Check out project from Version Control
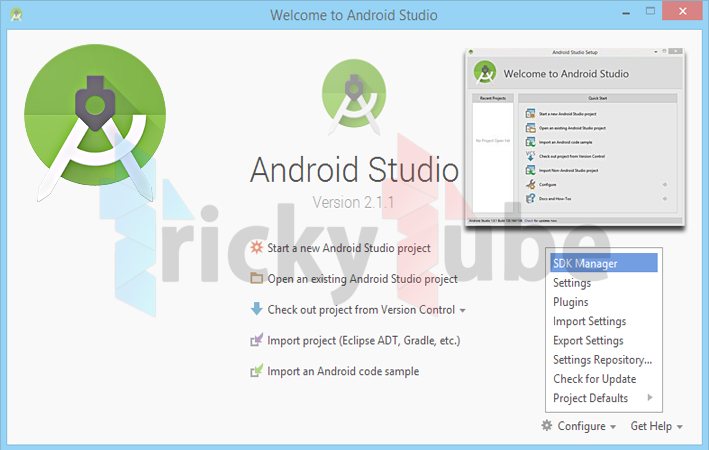This screenshot has height=450, width=709. [x=361, y=310]
